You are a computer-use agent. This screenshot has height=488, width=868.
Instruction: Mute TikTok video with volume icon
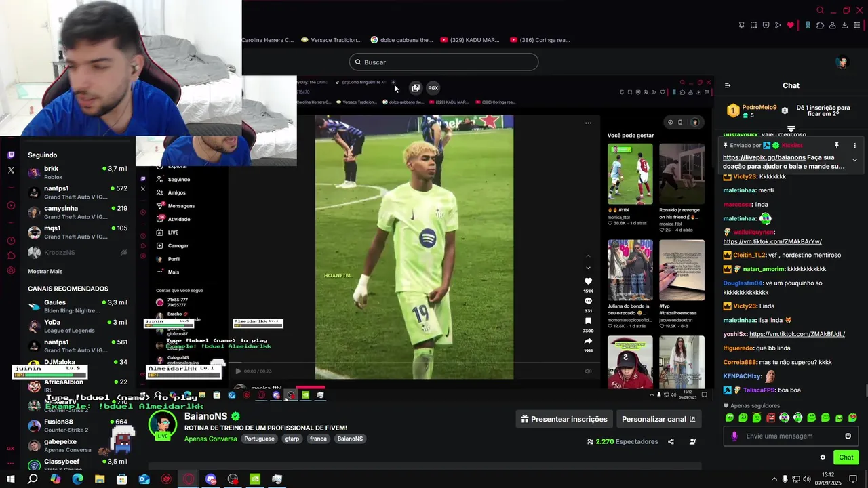(x=588, y=371)
